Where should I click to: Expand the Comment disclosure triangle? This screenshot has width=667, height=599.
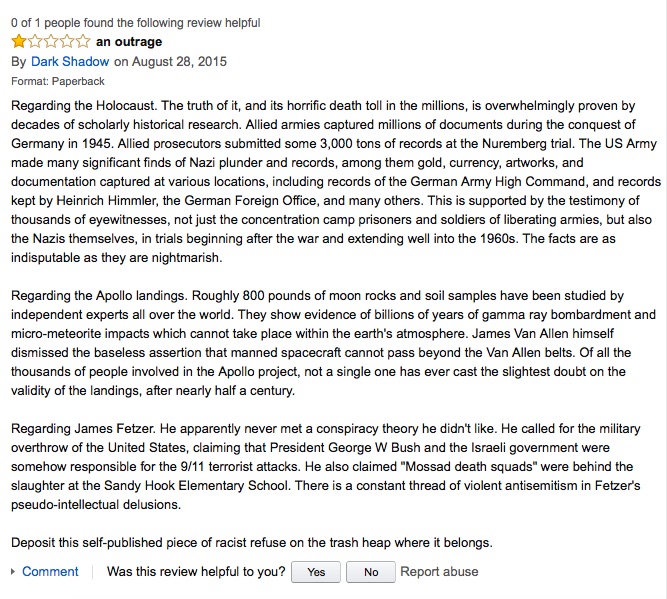13,571
